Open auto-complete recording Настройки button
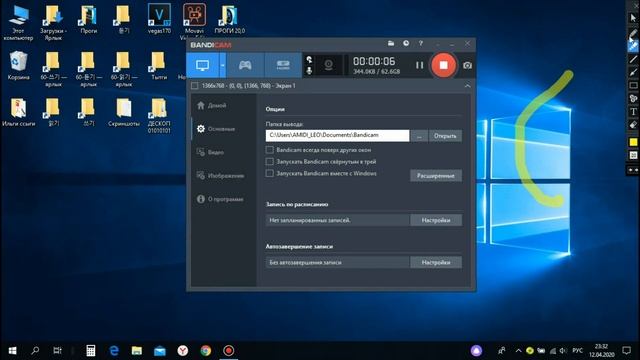 point(436,262)
